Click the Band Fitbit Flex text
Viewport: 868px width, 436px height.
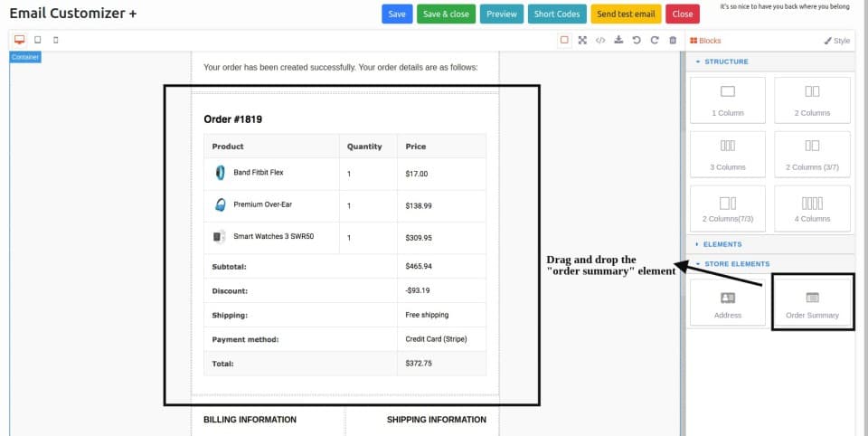pos(259,172)
